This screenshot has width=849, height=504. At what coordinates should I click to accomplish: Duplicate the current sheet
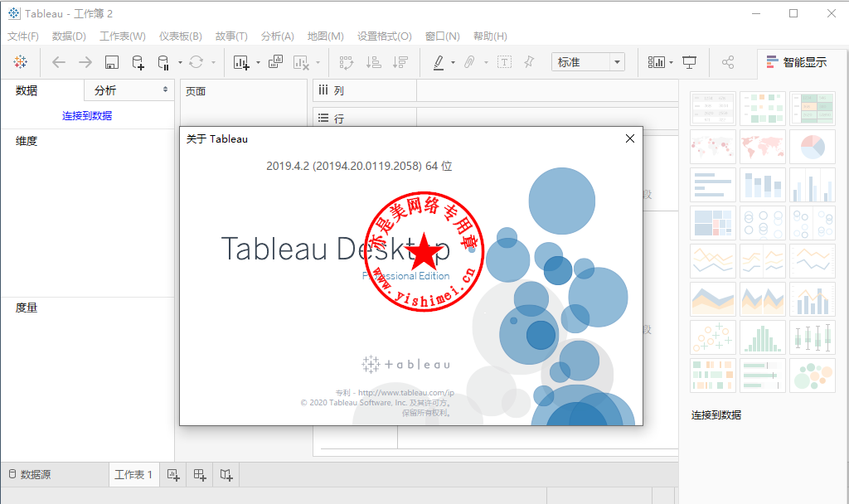[275, 61]
